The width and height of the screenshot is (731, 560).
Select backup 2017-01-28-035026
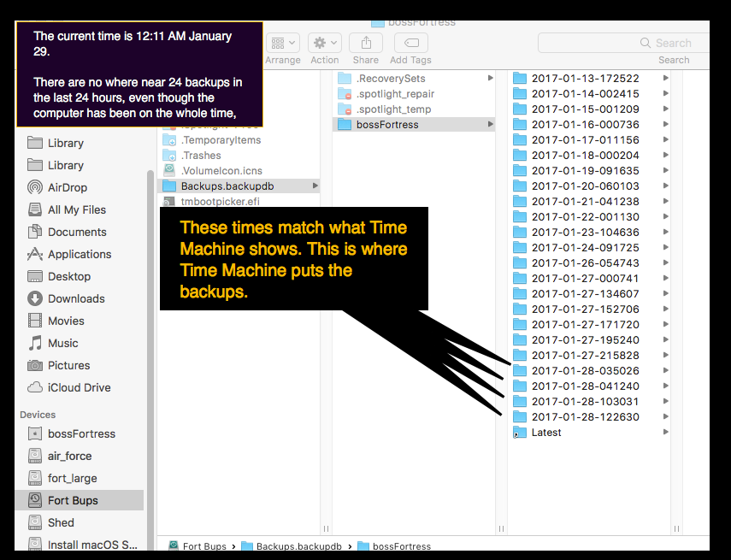(590, 371)
